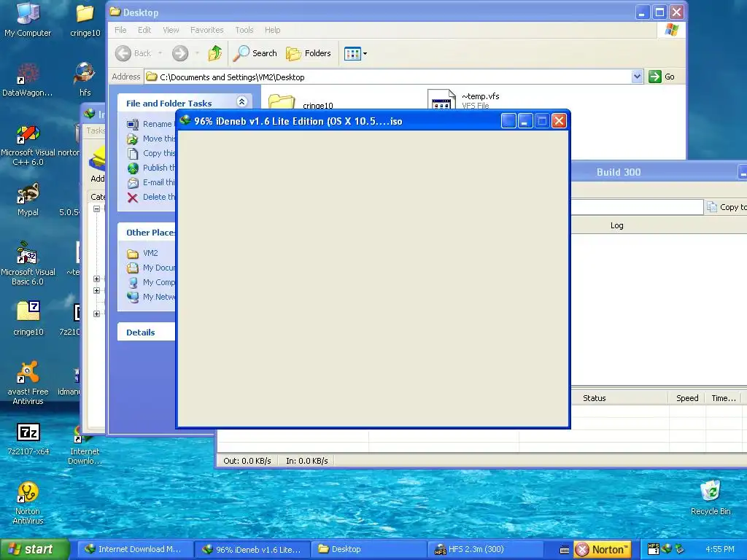Click the Internet Download Manager tray icon

667,549
